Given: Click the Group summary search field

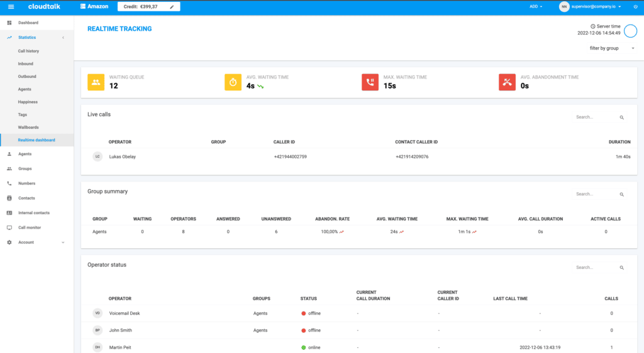Looking at the screenshot, I should [594, 195].
